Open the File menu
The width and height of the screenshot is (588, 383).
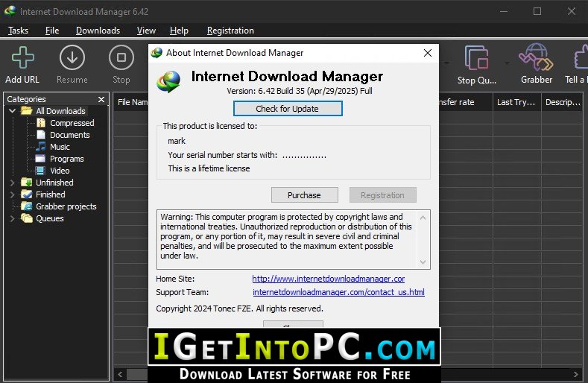click(x=52, y=31)
